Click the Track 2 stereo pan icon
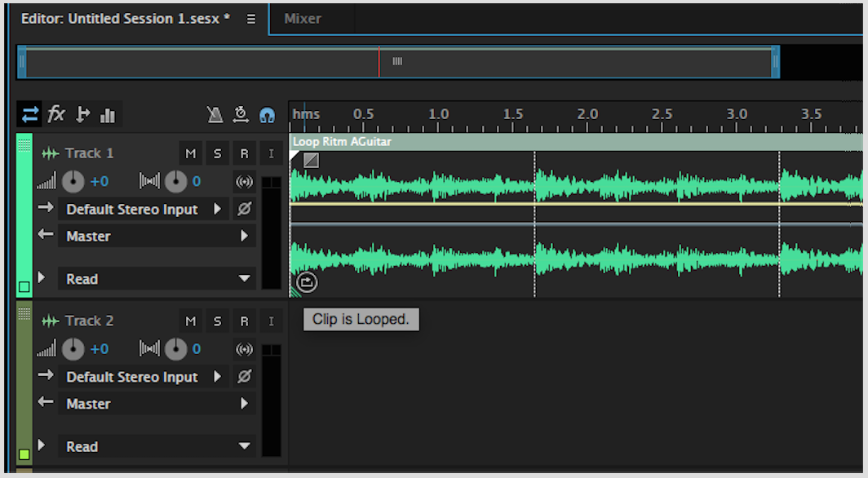The height and width of the screenshot is (478, 868). tap(149, 348)
